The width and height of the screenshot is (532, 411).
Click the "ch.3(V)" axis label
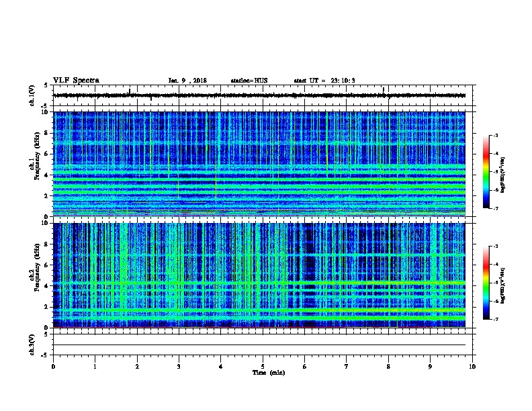click(x=32, y=345)
